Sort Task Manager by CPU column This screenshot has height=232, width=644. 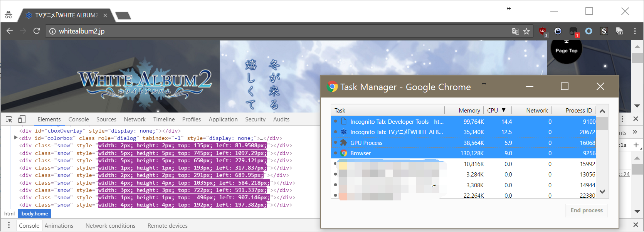[x=497, y=111]
